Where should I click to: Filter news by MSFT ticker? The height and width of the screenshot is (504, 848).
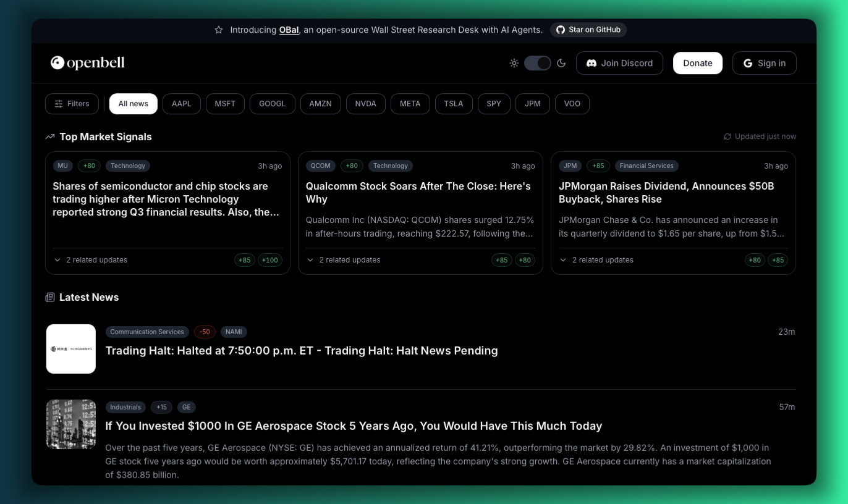(225, 104)
